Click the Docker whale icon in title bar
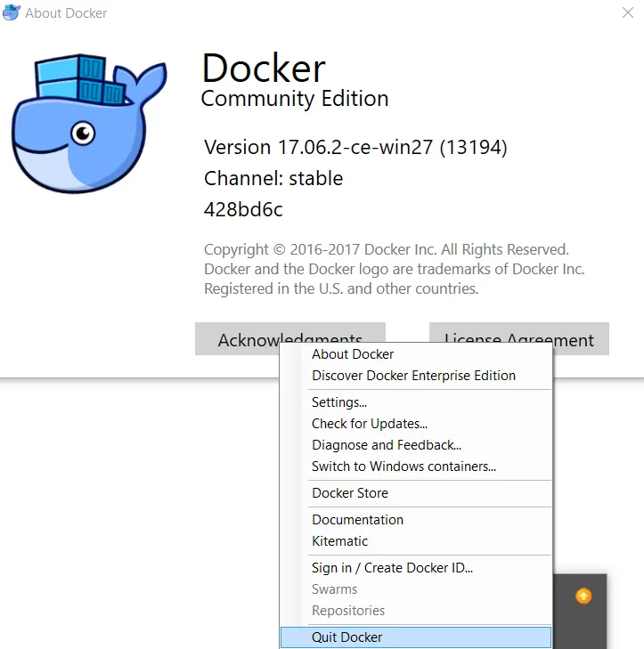 (12, 12)
